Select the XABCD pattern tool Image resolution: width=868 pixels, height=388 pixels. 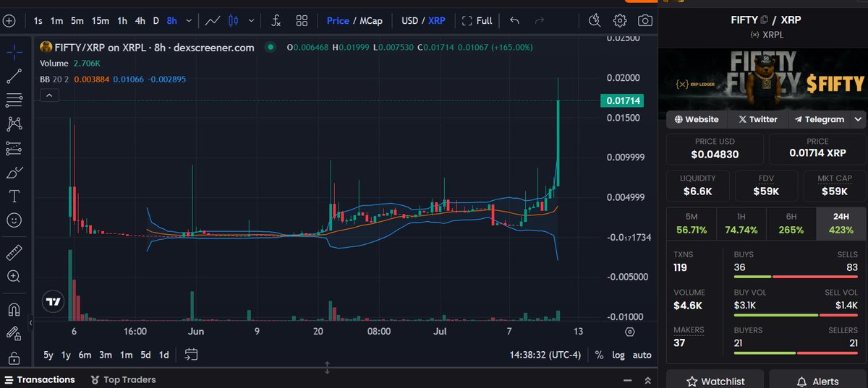click(14, 124)
